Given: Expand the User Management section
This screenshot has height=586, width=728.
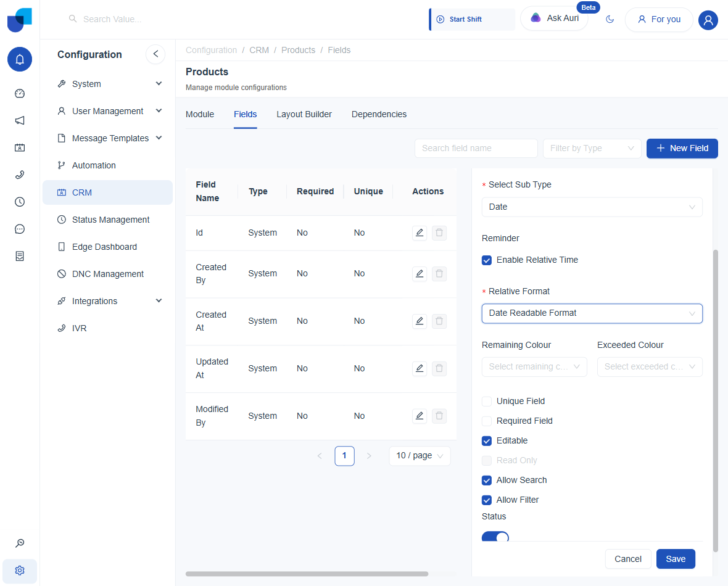Looking at the screenshot, I should click(x=110, y=111).
